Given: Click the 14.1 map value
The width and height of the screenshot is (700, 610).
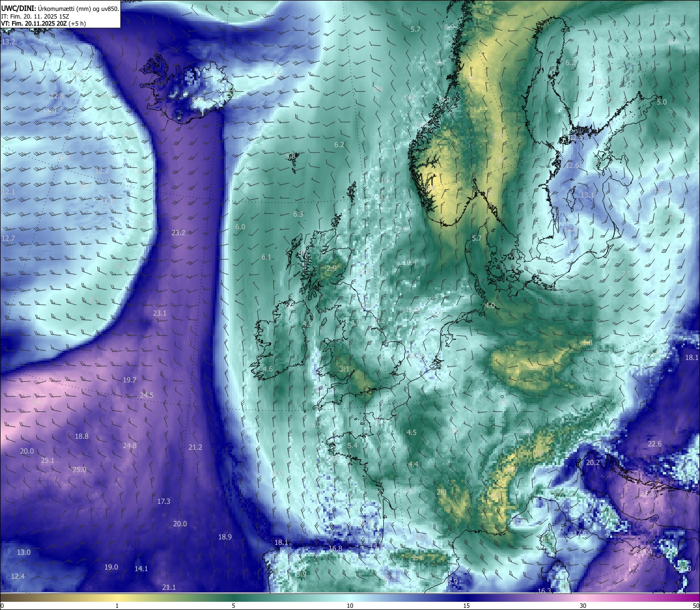Looking at the screenshot, I should (141, 568).
